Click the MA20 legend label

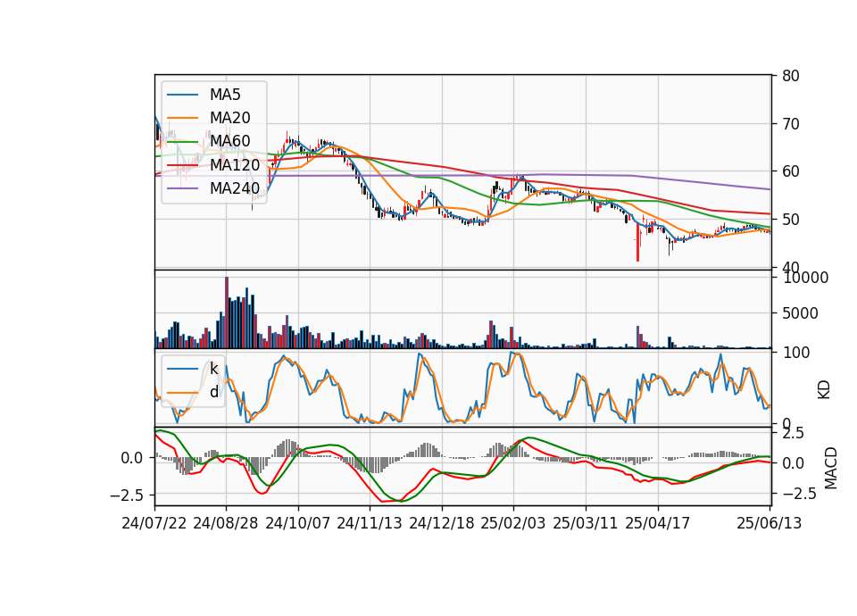click(x=229, y=118)
